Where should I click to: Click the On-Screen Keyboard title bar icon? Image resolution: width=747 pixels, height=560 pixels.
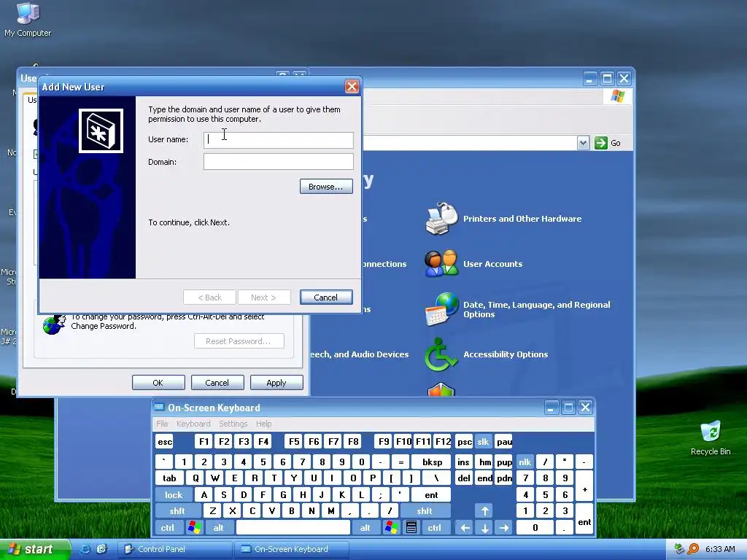tap(159, 408)
